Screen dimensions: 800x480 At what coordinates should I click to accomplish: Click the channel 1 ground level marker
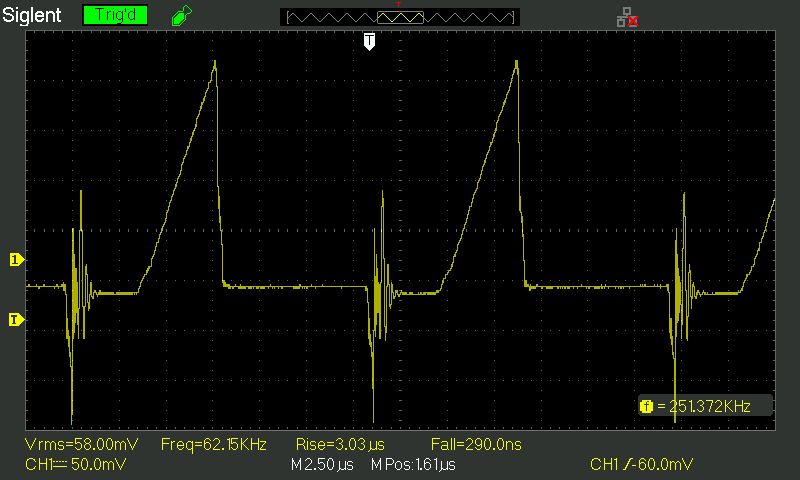pos(17,260)
